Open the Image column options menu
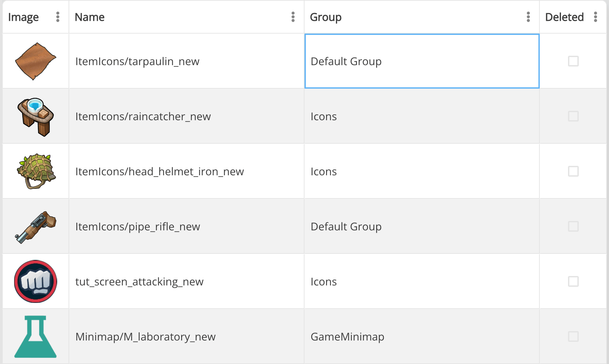The image size is (609, 364). coord(58,17)
